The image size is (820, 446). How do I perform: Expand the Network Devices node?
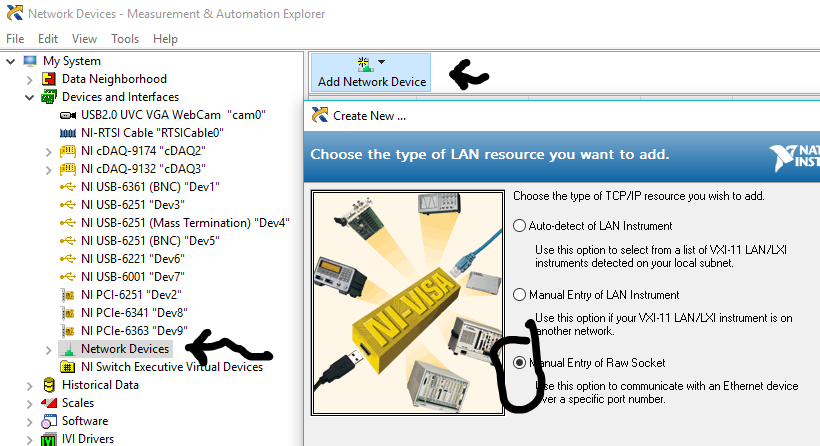coord(48,350)
